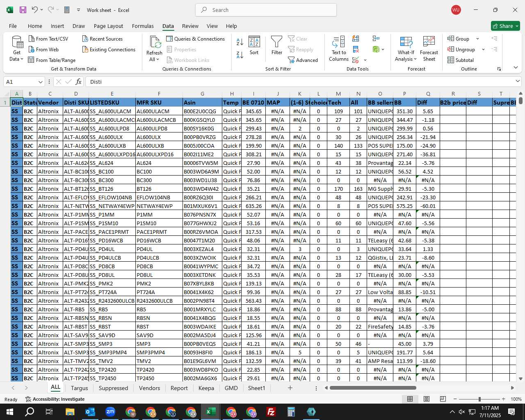Screen dimensions: 525x420
Task: Click the Search box
Action: [266, 10]
